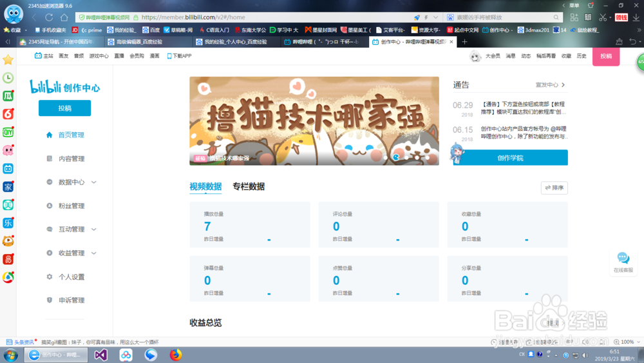Open the 06.15 创作中心 announcement text
Screen dimensions: 644x363
coord(523,132)
